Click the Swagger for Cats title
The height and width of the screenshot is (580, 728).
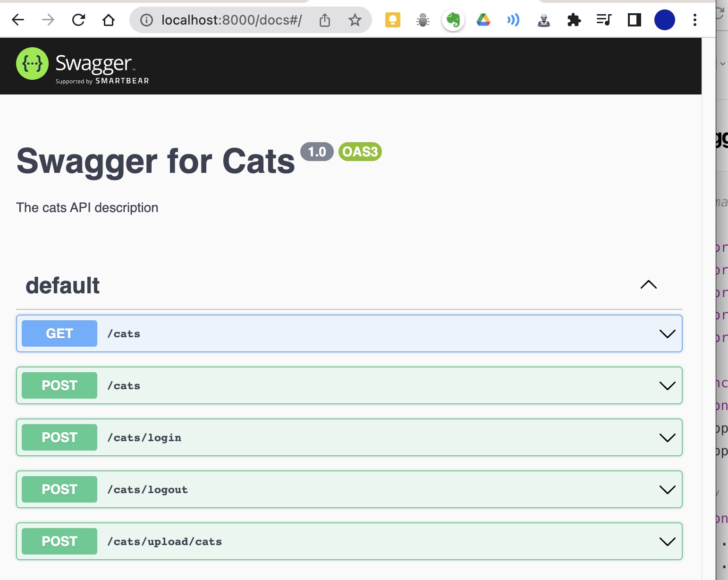coord(156,161)
